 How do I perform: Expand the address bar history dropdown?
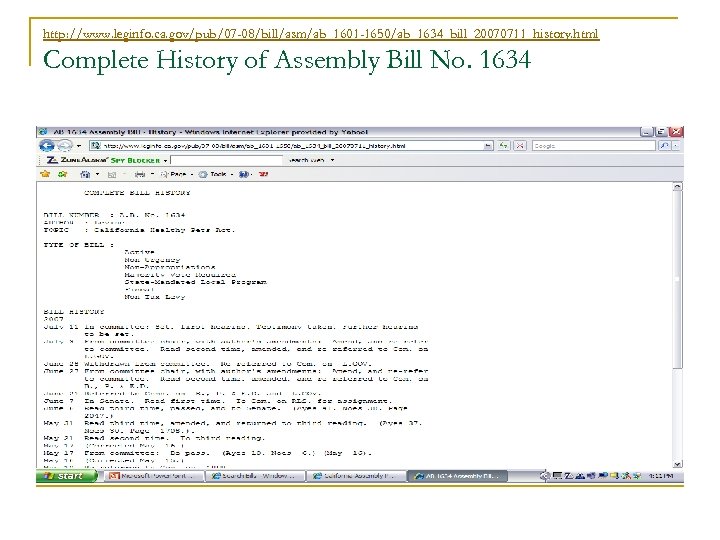point(488,146)
